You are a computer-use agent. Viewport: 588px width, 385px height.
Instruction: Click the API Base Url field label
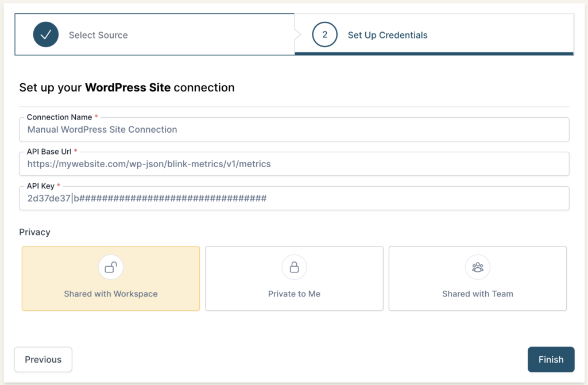tap(49, 152)
